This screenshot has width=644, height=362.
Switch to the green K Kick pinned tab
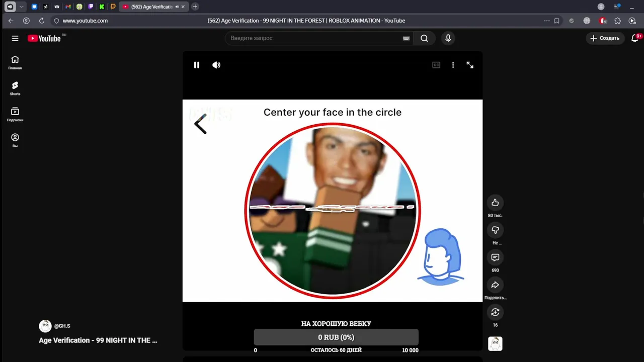102,7
